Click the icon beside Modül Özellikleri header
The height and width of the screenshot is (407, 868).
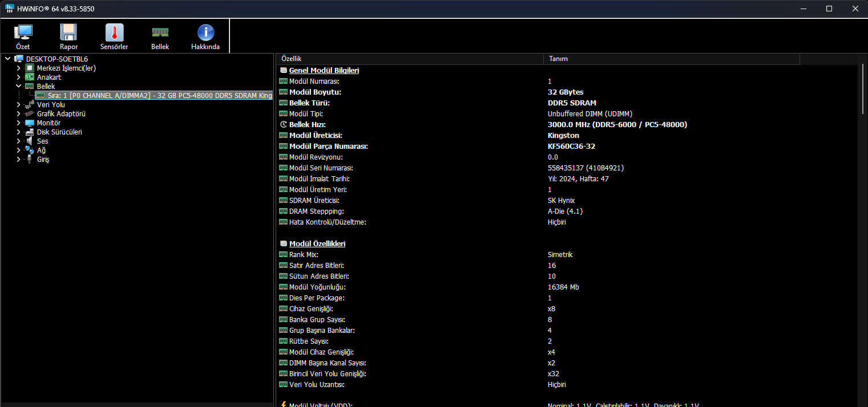284,243
